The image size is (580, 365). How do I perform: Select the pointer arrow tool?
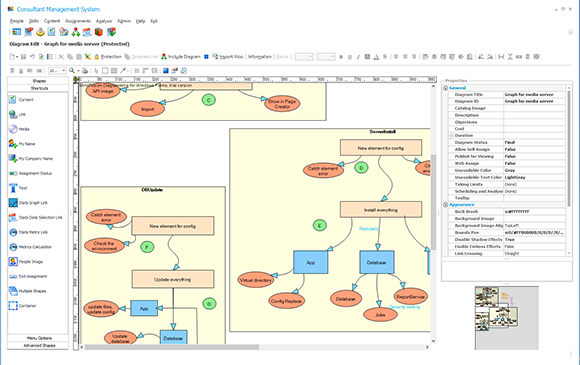point(96,70)
